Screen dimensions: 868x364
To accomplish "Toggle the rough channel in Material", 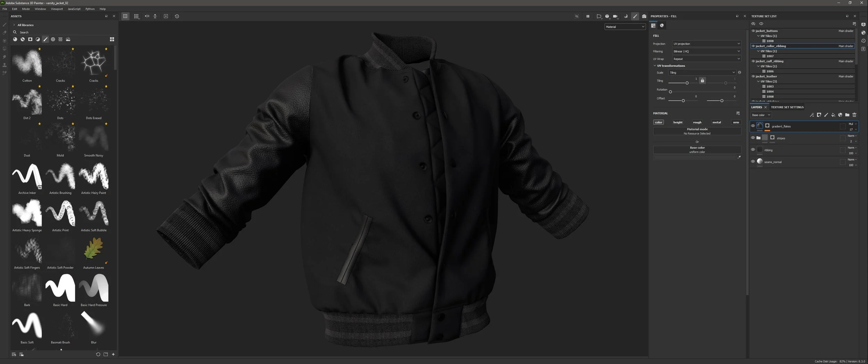I will 697,122.
